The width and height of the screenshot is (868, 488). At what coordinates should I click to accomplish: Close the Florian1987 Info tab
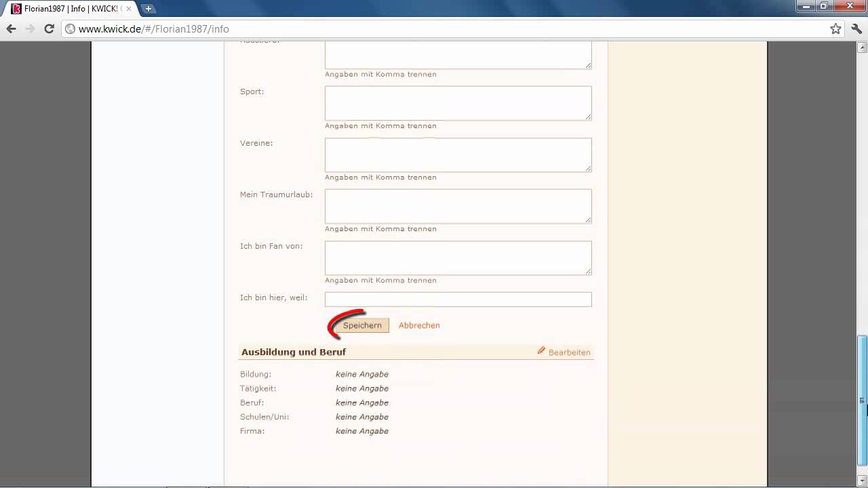pos(129,9)
